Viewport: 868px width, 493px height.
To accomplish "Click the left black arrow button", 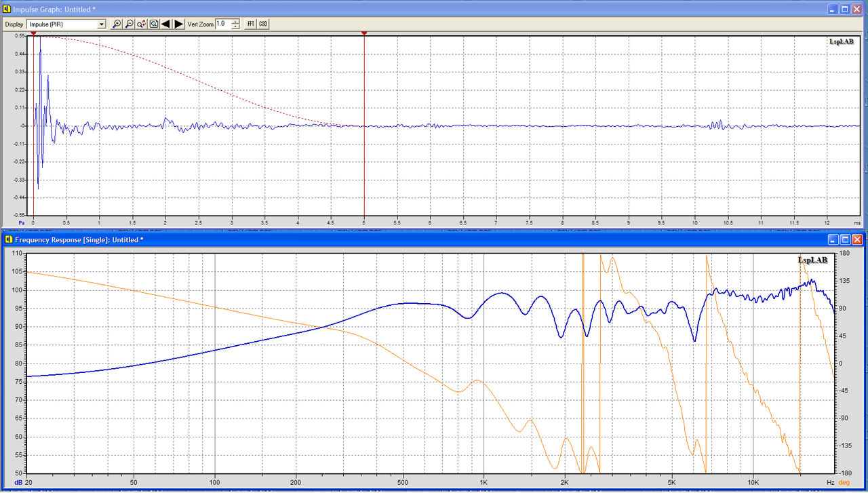I will (166, 24).
